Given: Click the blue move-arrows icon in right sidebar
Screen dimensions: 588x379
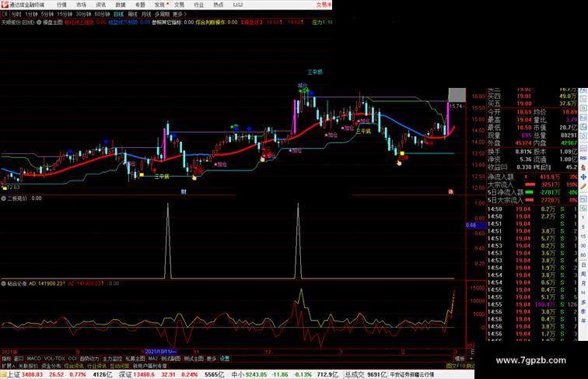Looking at the screenshot, I should (x=583, y=177).
